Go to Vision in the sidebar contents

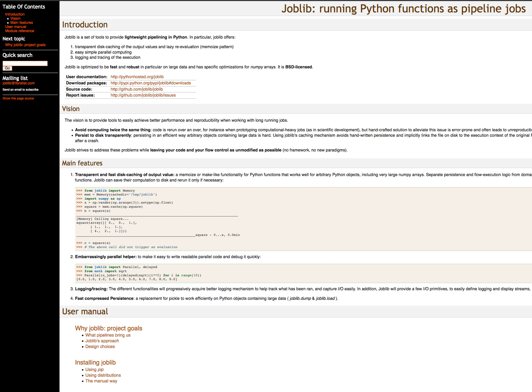(15, 18)
